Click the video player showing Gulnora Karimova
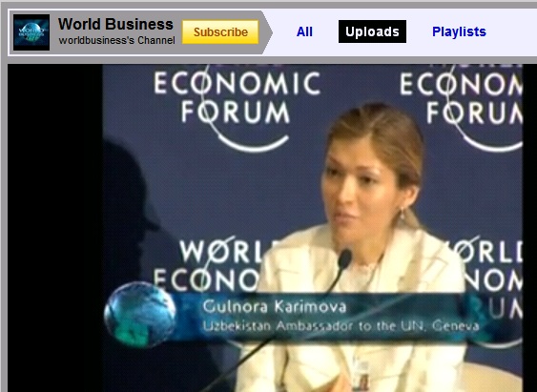537x392 pixels. tap(272, 228)
